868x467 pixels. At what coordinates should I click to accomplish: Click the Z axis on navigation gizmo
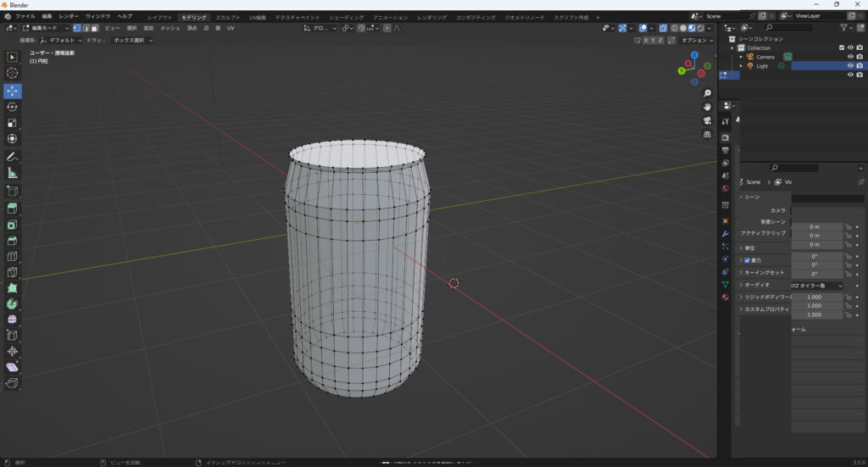[694, 55]
